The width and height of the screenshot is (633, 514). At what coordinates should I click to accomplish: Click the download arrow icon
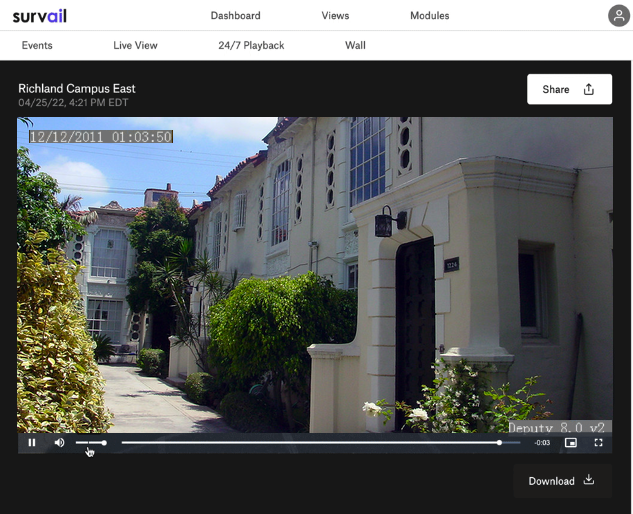589,480
